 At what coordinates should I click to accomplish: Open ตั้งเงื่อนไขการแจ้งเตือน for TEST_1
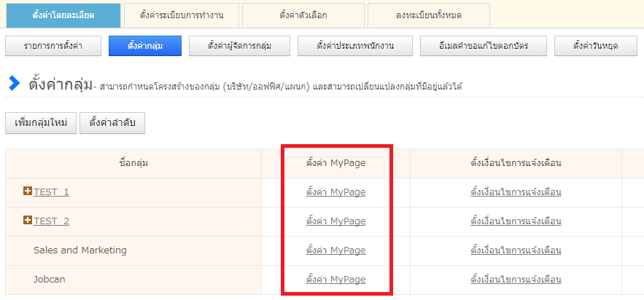(x=516, y=192)
